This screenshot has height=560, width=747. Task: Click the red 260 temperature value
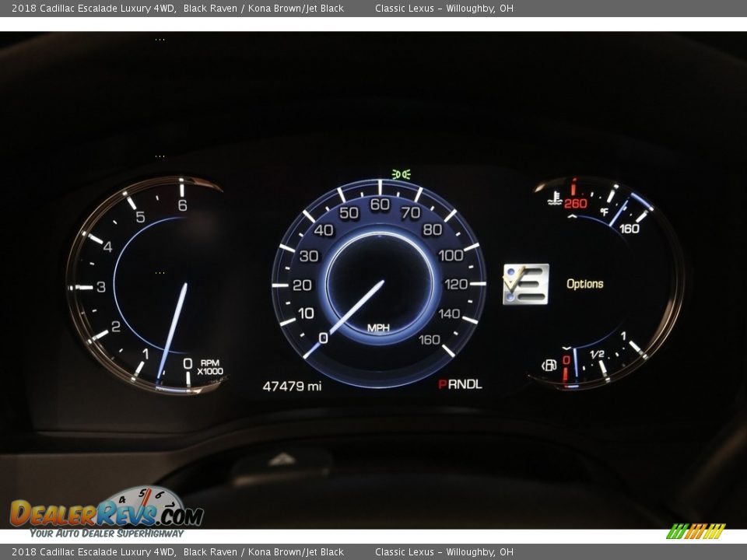(576, 204)
